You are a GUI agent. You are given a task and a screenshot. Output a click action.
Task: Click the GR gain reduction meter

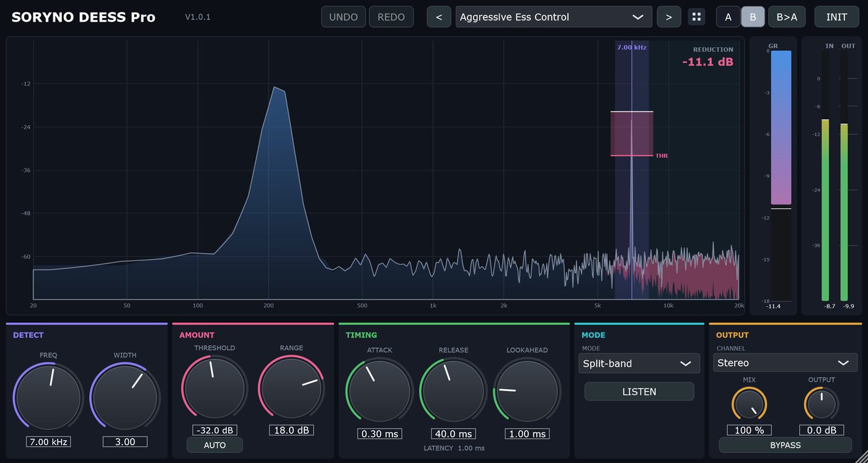click(x=781, y=175)
